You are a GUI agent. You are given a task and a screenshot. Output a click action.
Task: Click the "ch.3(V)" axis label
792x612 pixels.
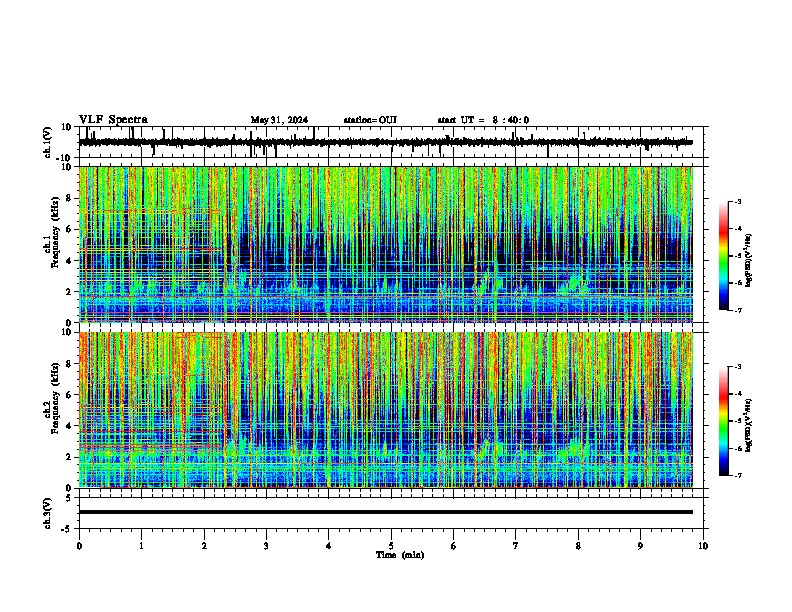click(x=47, y=513)
